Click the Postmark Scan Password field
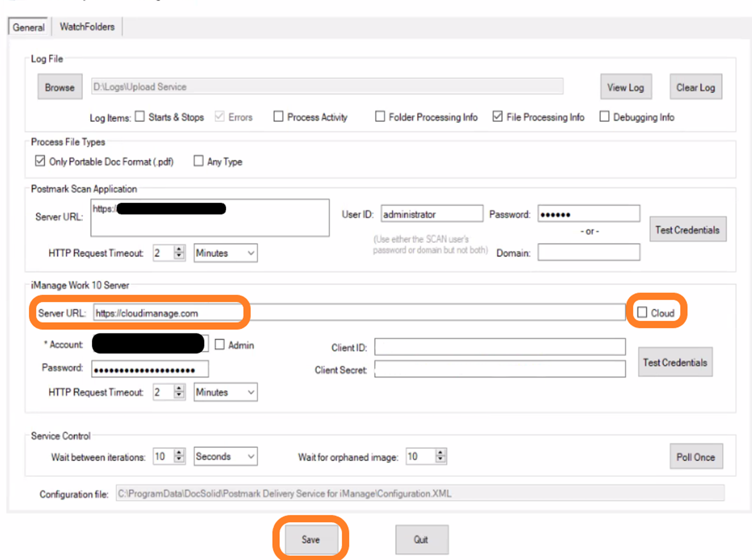The width and height of the screenshot is (752, 560). pyautogui.click(x=589, y=214)
